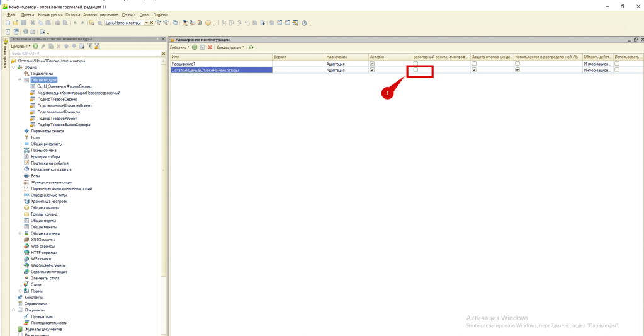Select the Регламентные задания tree item
The height and width of the screenshot is (336, 644).
pyautogui.click(x=51, y=170)
